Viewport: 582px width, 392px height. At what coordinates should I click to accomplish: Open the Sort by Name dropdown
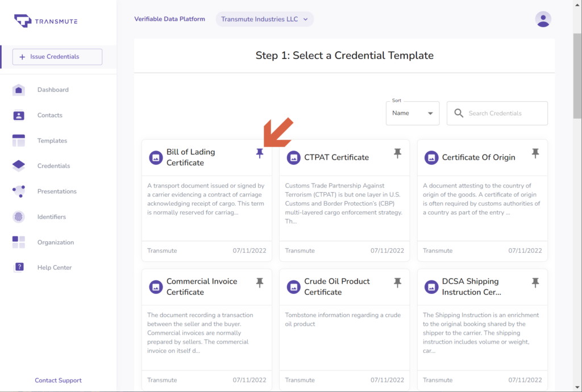[x=413, y=113]
